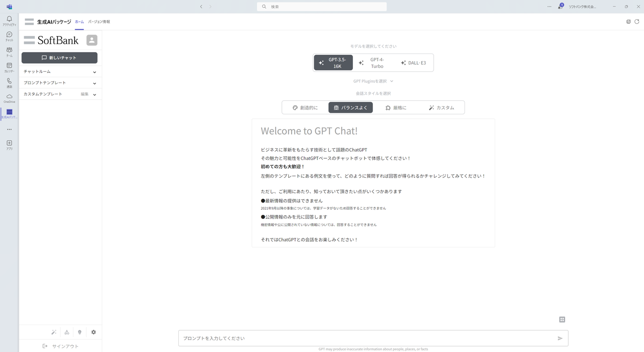Choose the 創造的に conversation style
The height and width of the screenshot is (352, 644).
[x=305, y=108]
